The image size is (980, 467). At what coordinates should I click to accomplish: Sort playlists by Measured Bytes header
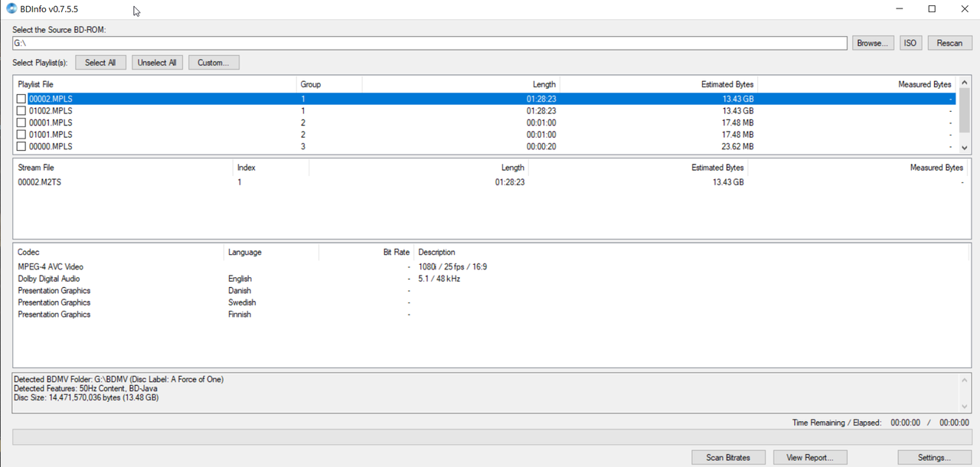857,84
